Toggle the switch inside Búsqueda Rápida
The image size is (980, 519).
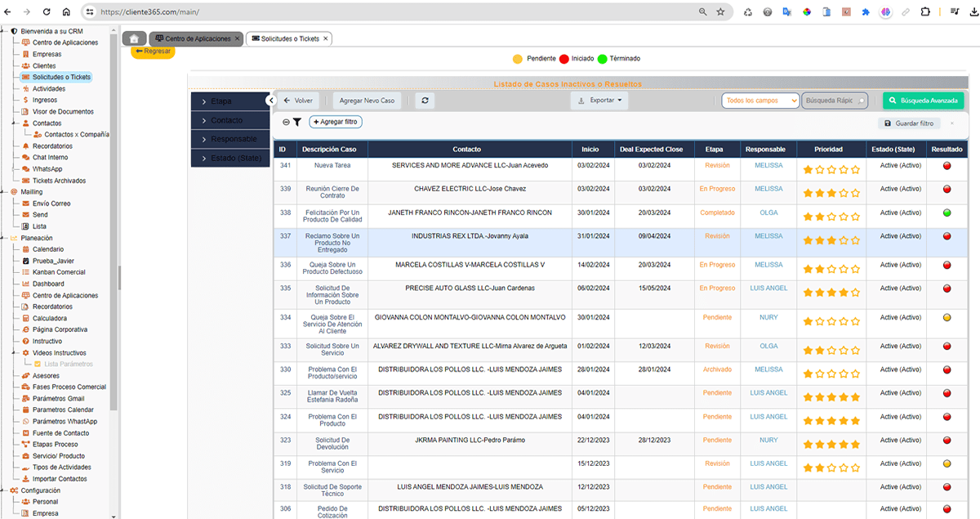pyautogui.click(x=861, y=101)
